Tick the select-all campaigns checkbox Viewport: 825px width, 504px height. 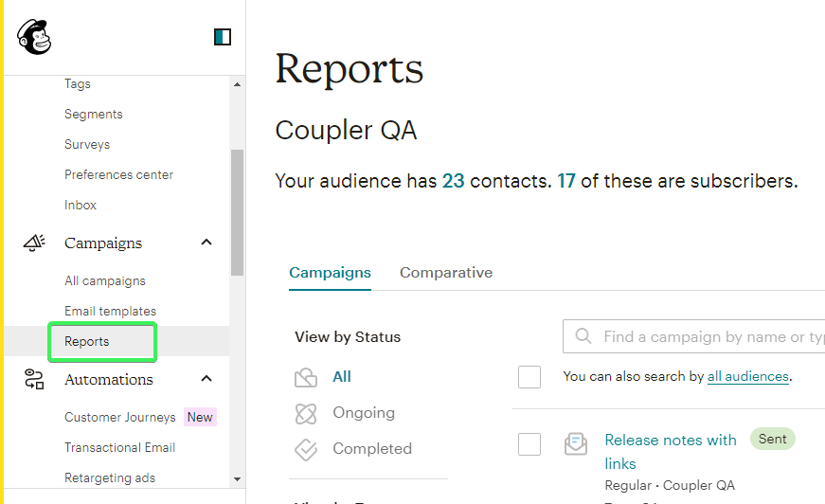pos(529,377)
